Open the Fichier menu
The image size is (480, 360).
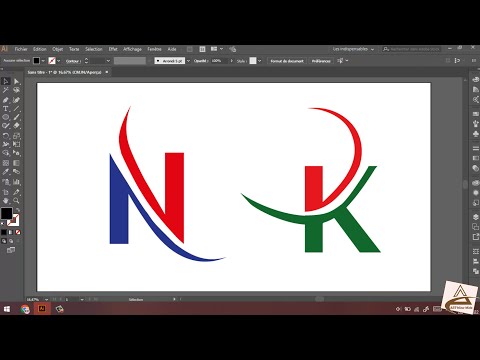coord(21,49)
